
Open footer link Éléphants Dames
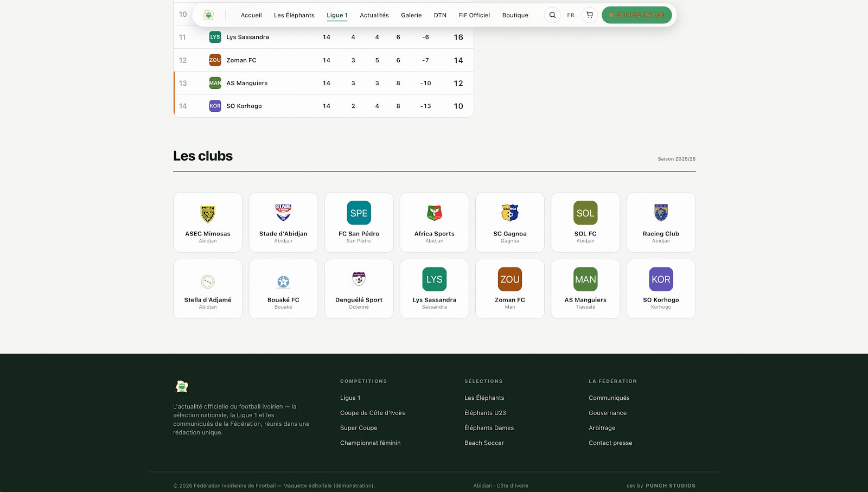pos(489,428)
